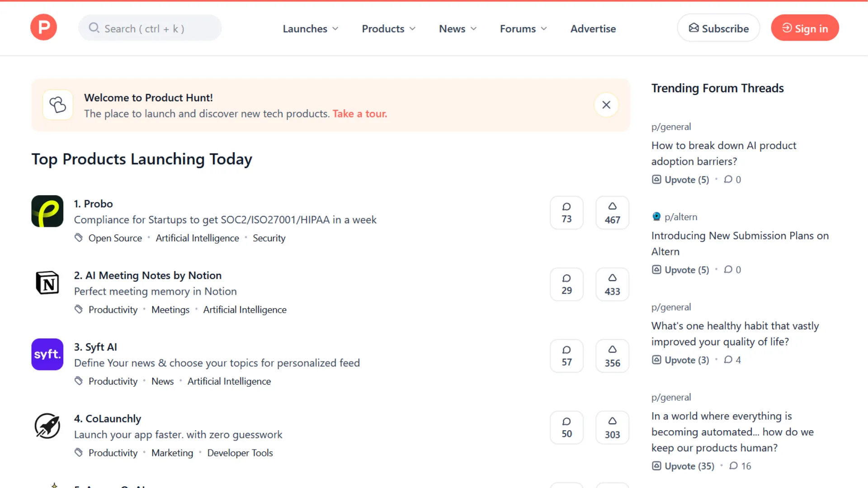Click the search magnifier icon
Image resolution: width=868 pixels, height=488 pixels.
(94, 28)
